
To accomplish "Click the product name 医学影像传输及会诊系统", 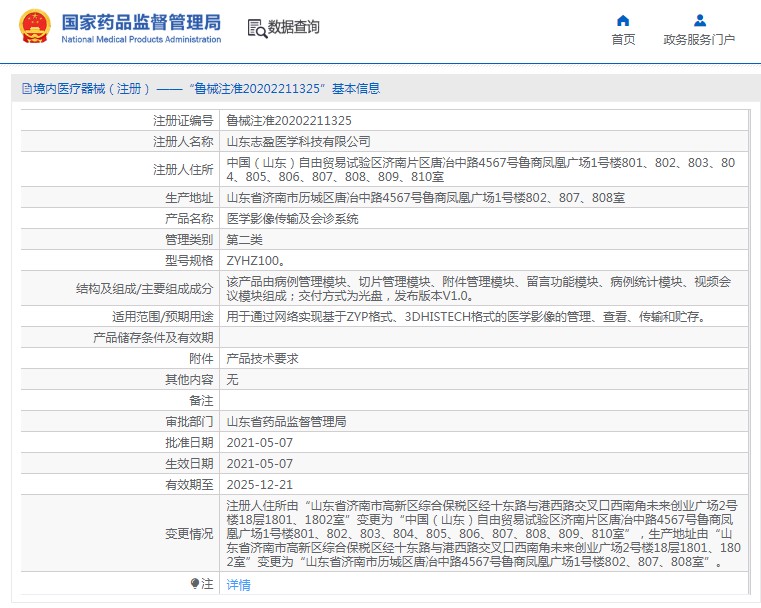I will (292, 218).
